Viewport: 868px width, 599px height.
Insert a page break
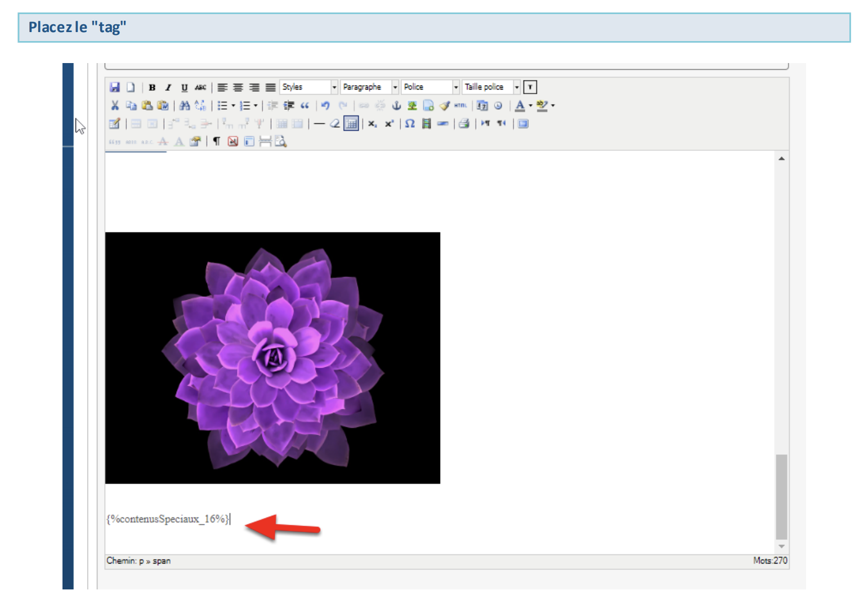pyautogui.click(x=265, y=141)
